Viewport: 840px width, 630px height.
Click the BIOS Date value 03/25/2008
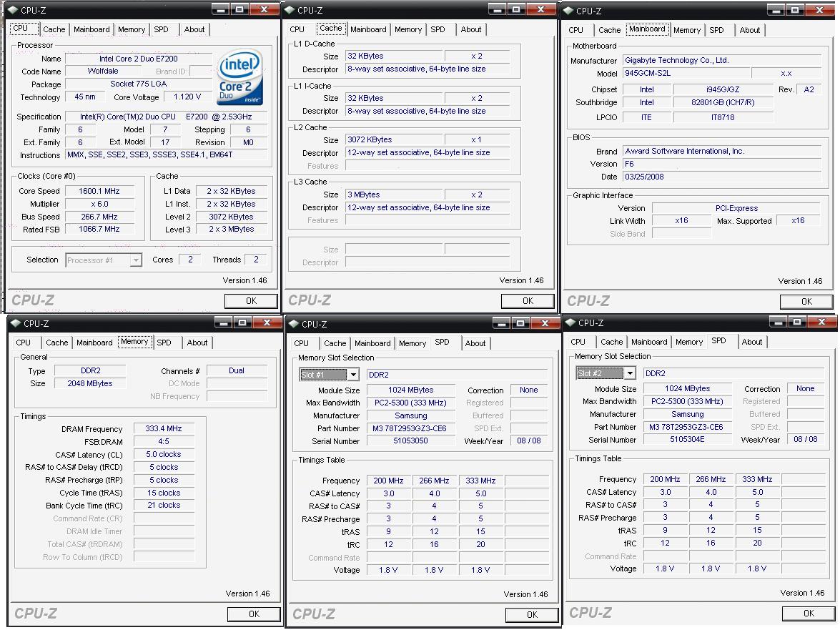point(722,177)
